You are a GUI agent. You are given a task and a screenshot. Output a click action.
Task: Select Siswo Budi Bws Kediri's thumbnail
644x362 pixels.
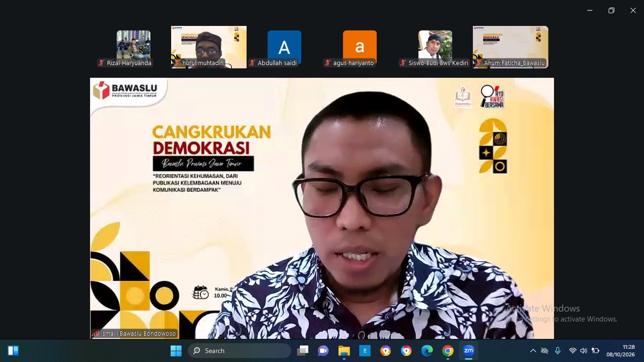(435, 47)
